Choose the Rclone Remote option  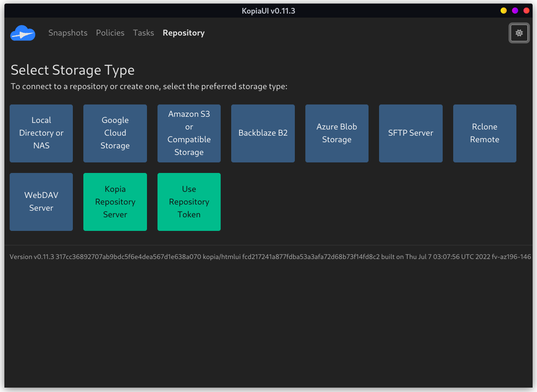pyautogui.click(x=485, y=133)
